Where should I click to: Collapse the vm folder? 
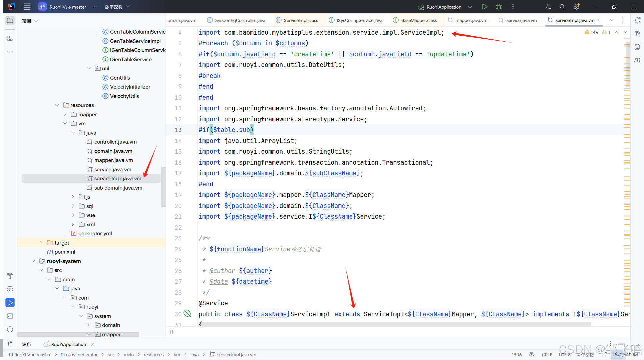pyautogui.click(x=65, y=123)
